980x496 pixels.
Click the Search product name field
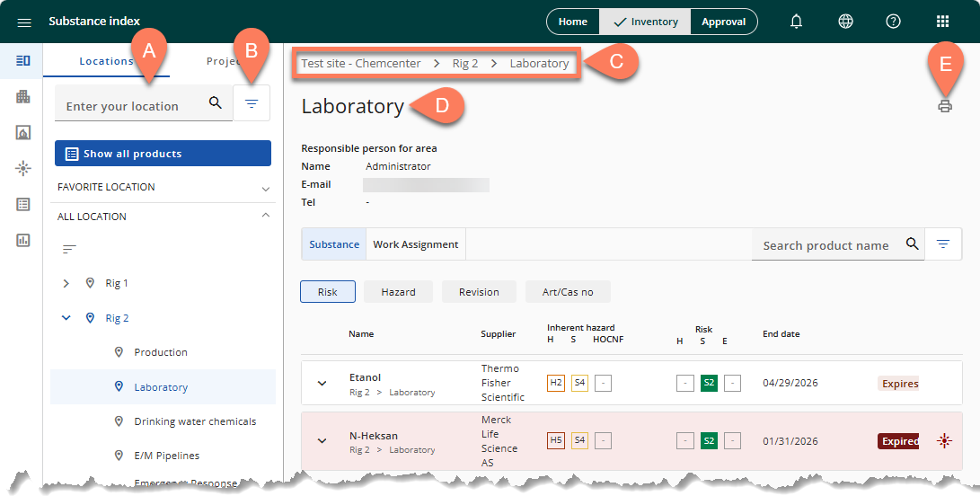[825, 245]
